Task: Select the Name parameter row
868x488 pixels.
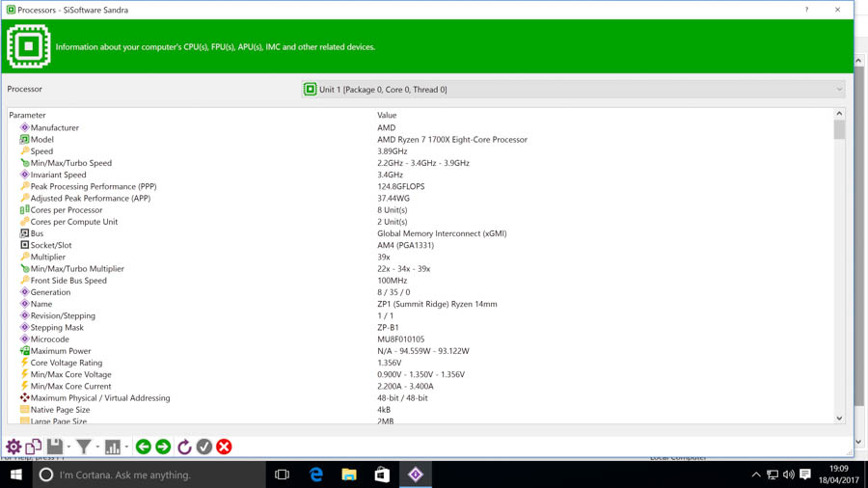Action: click(x=420, y=304)
